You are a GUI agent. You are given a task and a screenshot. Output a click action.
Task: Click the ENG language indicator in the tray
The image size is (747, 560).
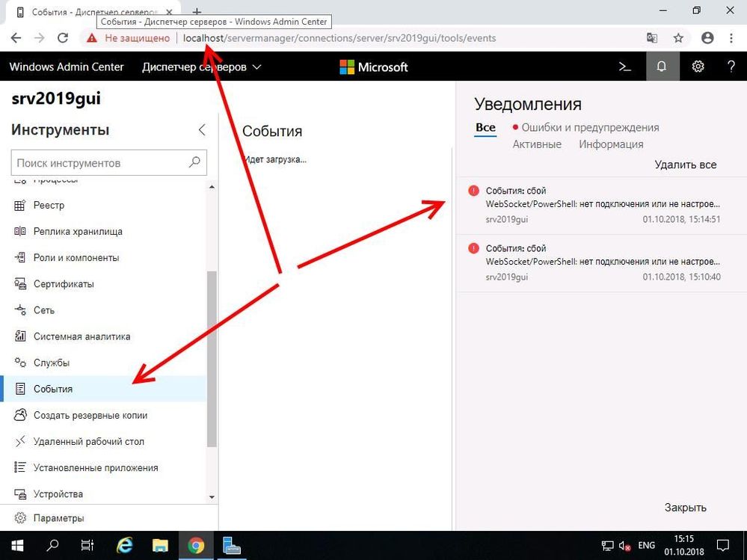coord(647,546)
